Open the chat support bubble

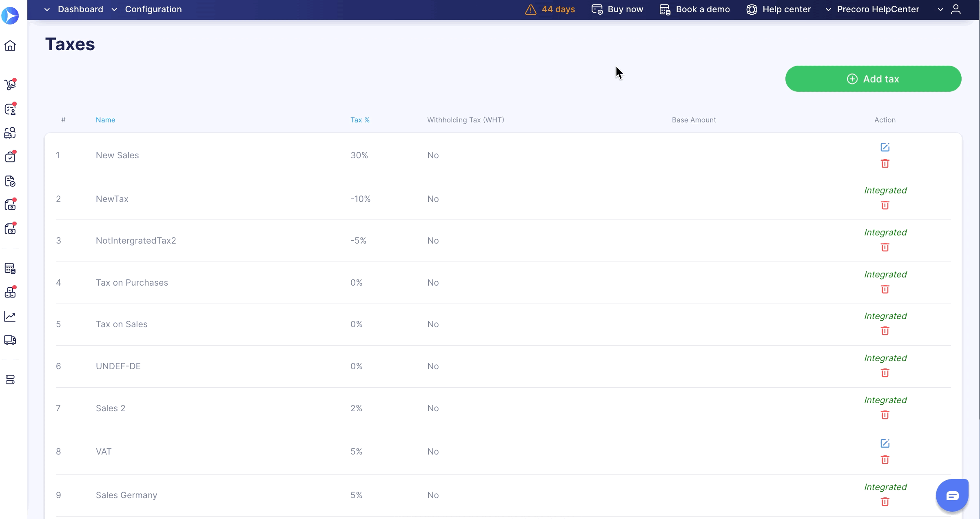point(952,496)
